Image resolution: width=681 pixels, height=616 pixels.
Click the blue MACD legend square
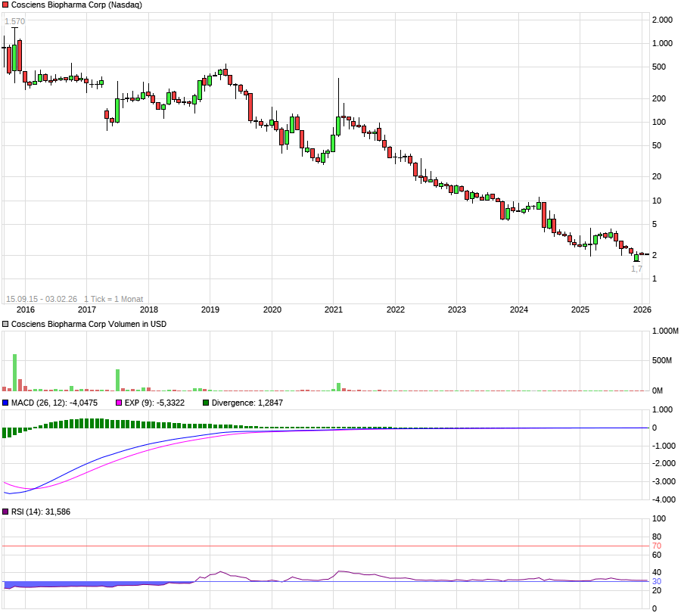click(6, 403)
